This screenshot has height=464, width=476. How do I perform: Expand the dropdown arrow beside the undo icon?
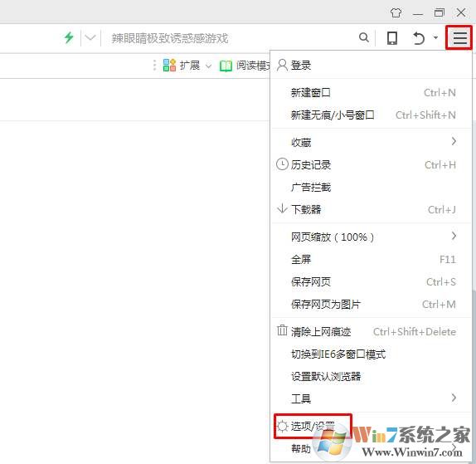point(435,37)
